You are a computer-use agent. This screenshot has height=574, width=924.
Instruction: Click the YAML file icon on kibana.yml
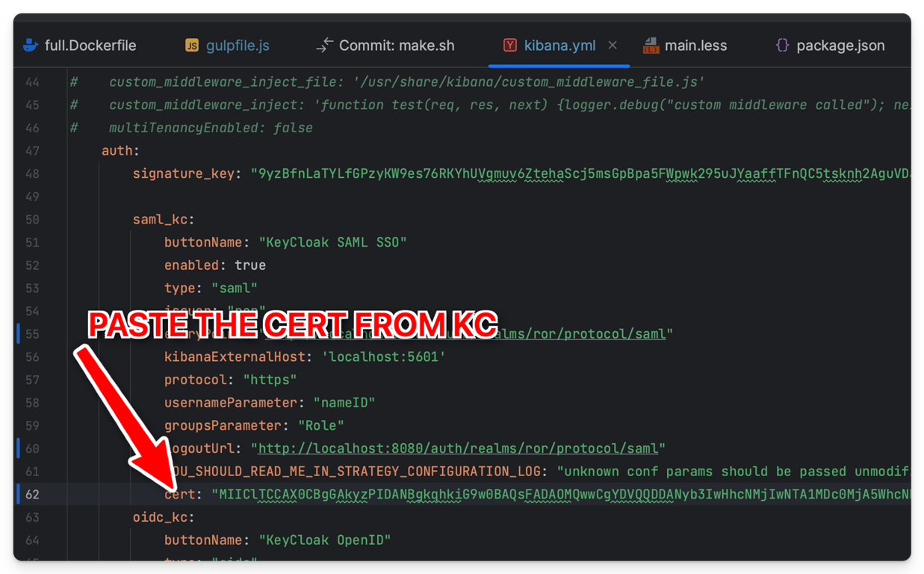(509, 46)
